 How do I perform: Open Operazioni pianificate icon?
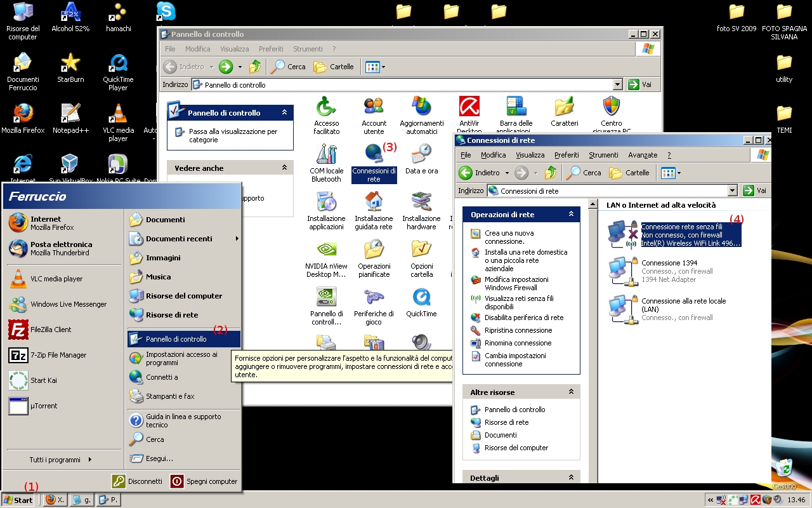click(374, 258)
